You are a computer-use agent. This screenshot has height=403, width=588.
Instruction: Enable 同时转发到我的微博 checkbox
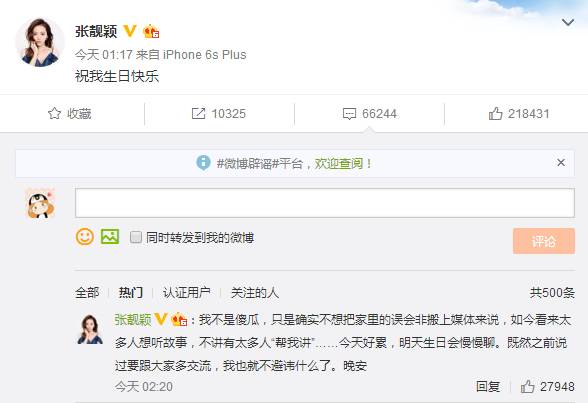135,237
